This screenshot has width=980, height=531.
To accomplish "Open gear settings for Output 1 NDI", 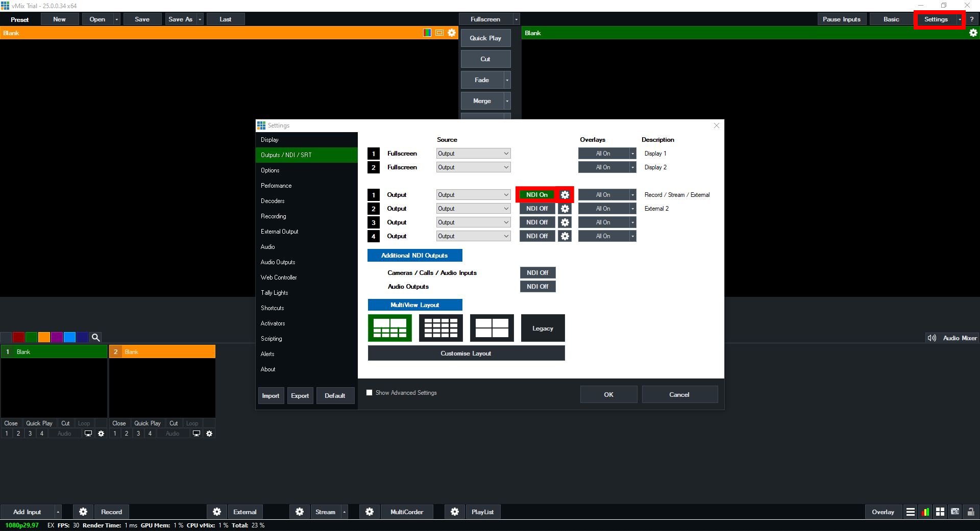I will 565,195.
